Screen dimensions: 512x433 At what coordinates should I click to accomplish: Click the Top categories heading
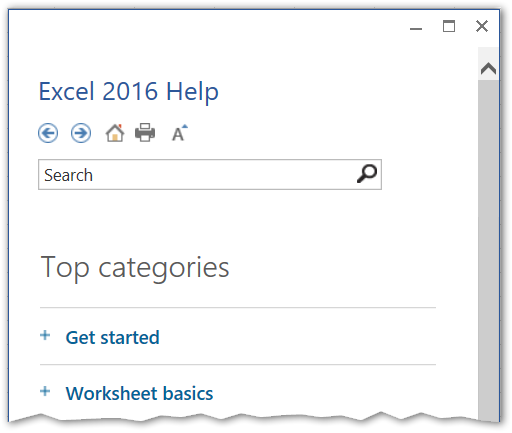[x=135, y=268]
